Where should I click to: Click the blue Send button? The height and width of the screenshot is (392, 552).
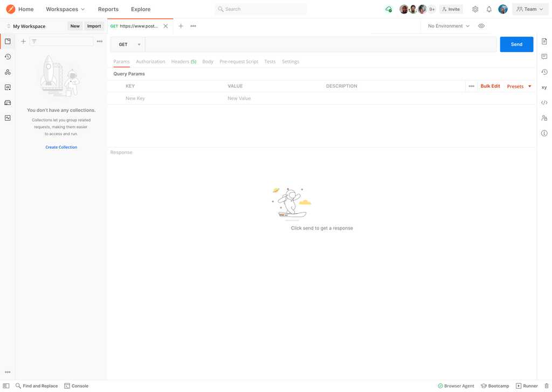(516, 44)
